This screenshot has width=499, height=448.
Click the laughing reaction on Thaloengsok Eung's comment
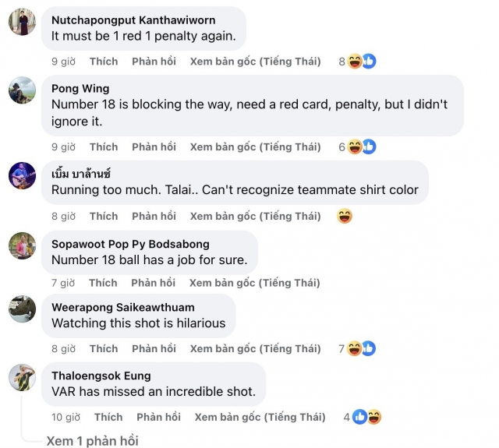tap(374, 417)
